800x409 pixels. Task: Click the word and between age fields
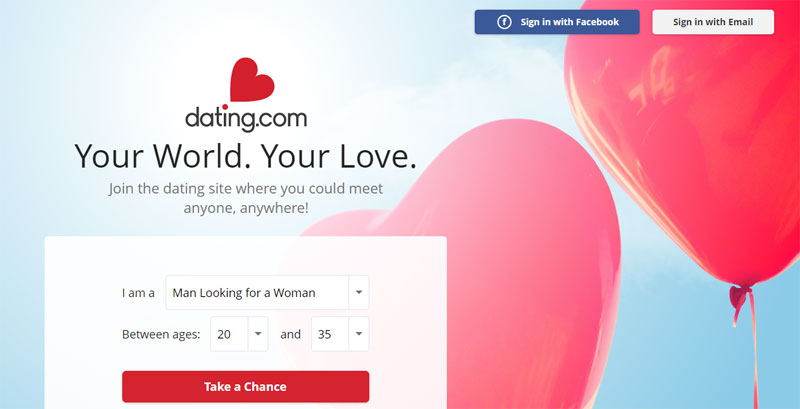[x=290, y=335]
